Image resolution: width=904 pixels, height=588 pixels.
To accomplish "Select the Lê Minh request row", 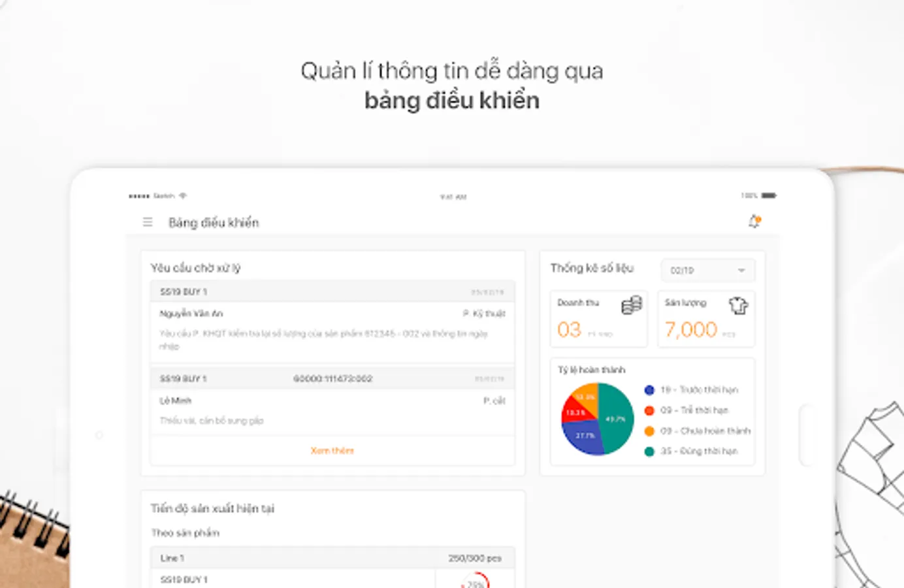I will pos(332,412).
